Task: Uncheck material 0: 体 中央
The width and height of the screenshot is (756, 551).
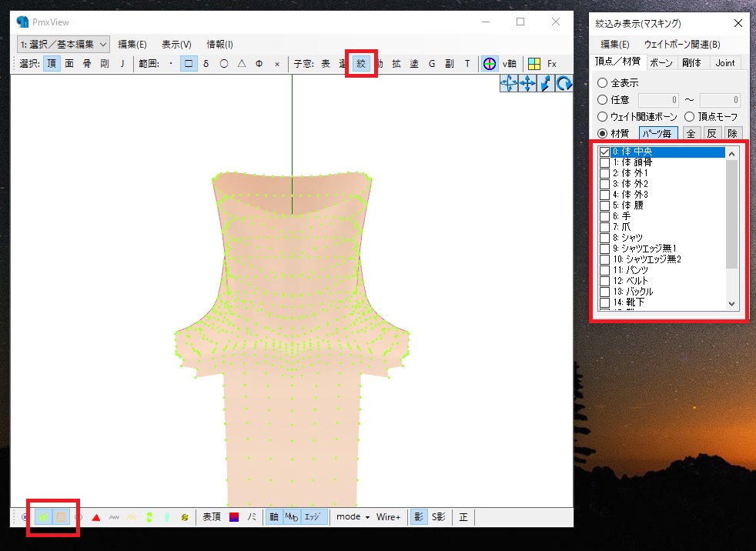Action: point(604,152)
